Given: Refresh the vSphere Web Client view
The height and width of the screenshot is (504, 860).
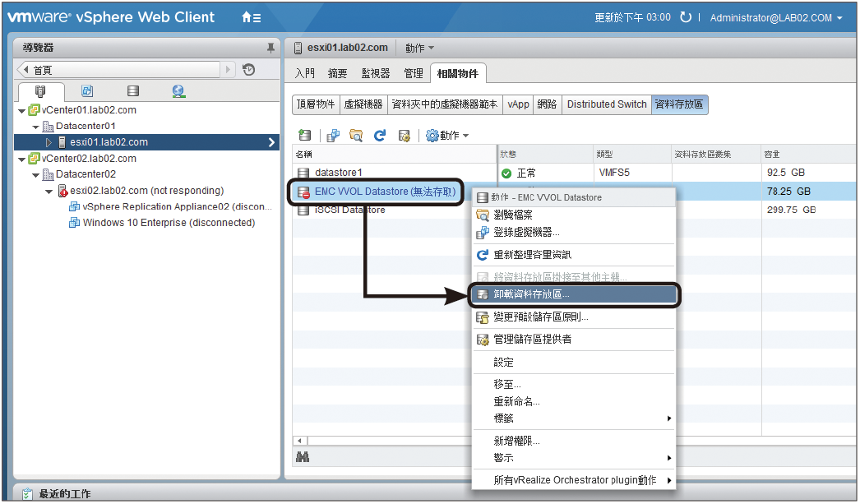Looking at the screenshot, I should 686,17.
